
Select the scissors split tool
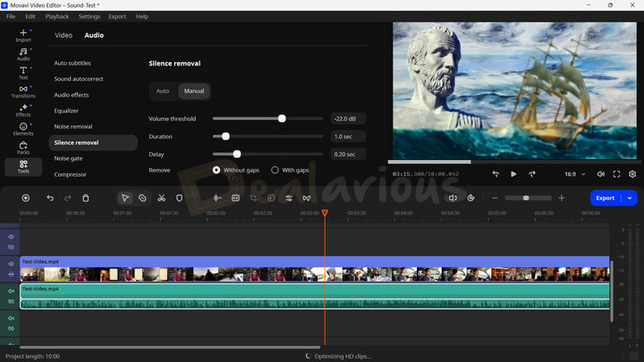pyautogui.click(x=161, y=198)
